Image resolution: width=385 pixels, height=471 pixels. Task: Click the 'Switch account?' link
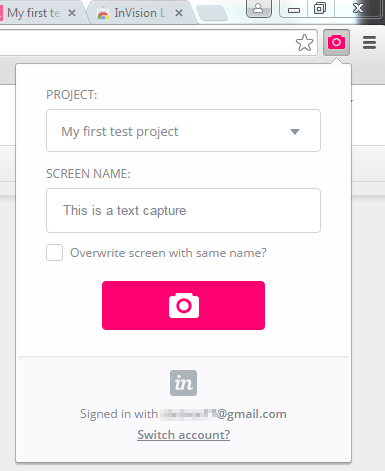tap(184, 435)
